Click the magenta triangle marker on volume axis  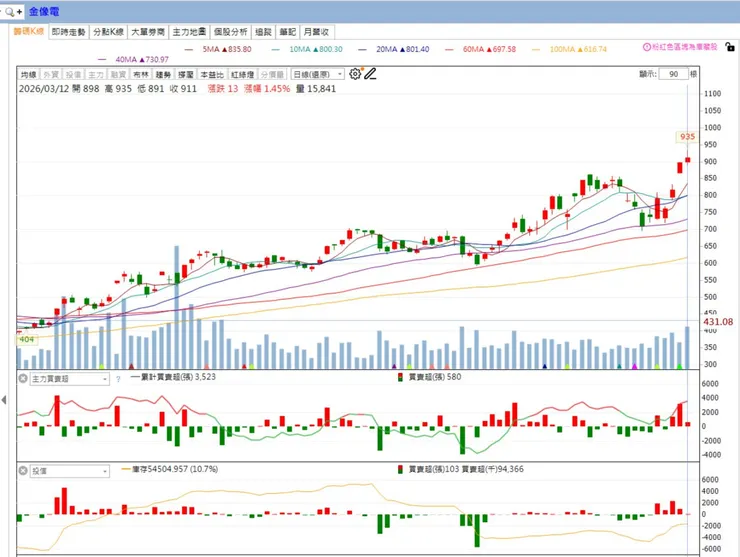point(634,366)
